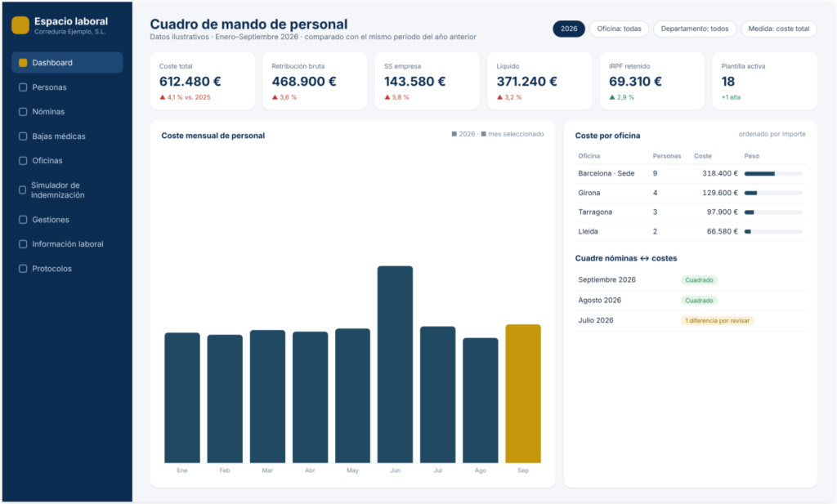Viewport: 837px width, 504px height.
Task: Click the Girona office row
Action: [690, 193]
